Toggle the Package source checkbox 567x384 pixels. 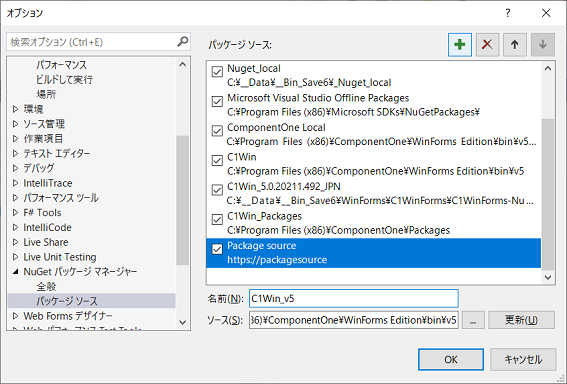pos(217,249)
